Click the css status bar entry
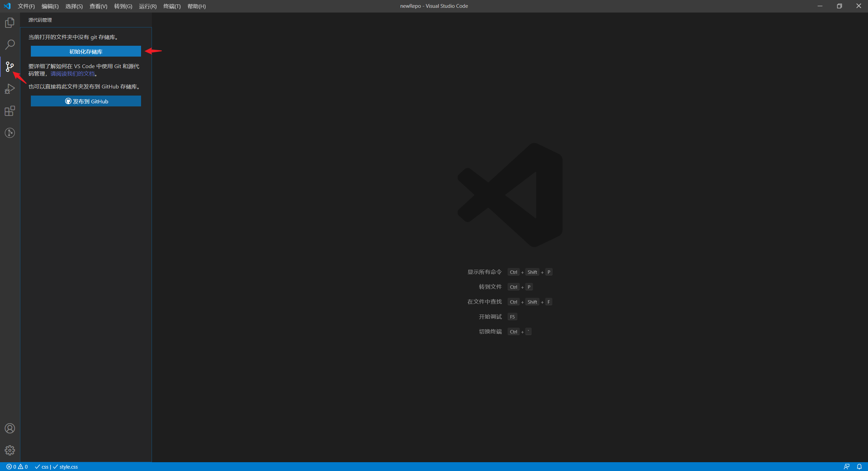The width and height of the screenshot is (868, 471). click(42, 467)
